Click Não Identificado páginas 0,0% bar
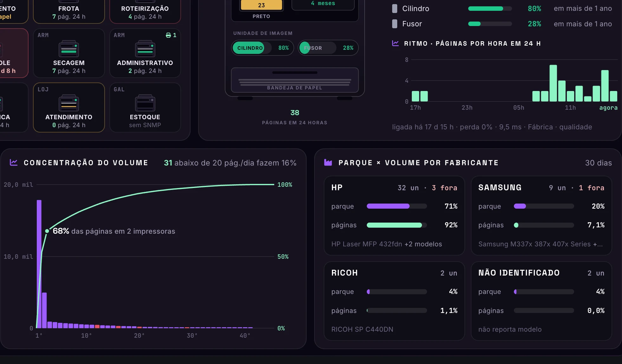Image resolution: width=622 pixels, height=364 pixels. [544, 310]
